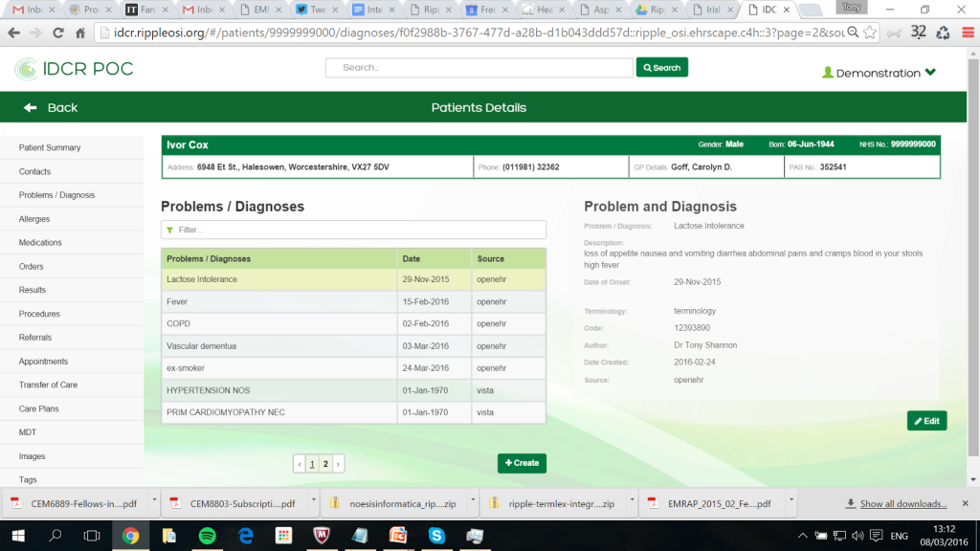Click the bookmark star in the address bar

869,32
